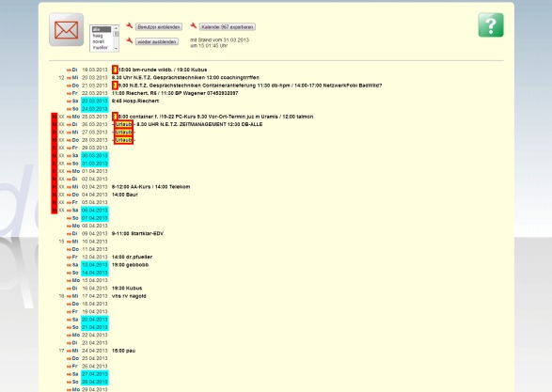Click the wrench icon beside Benutzer einblenden
552x392 pixels.
[x=129, y=25]
